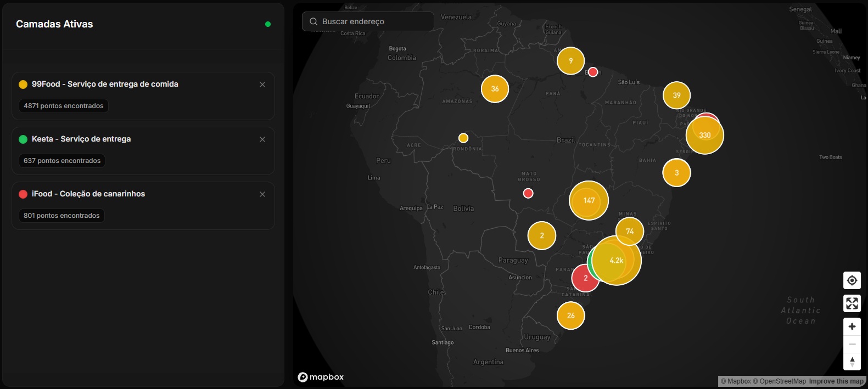
Task: Click the green status indicator dot
Action: (268, 24)
